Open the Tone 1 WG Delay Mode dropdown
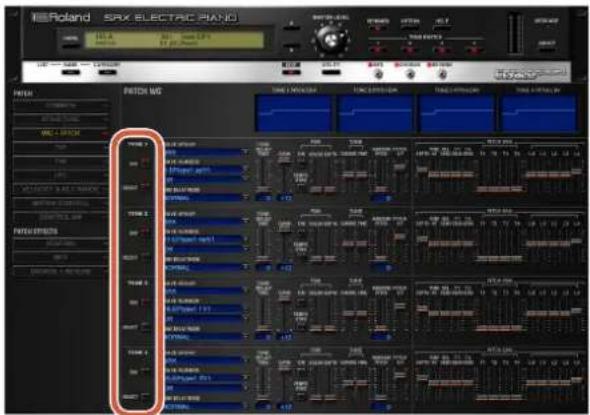The width and height of the screenshot is (590, 415). coord(207,197)
